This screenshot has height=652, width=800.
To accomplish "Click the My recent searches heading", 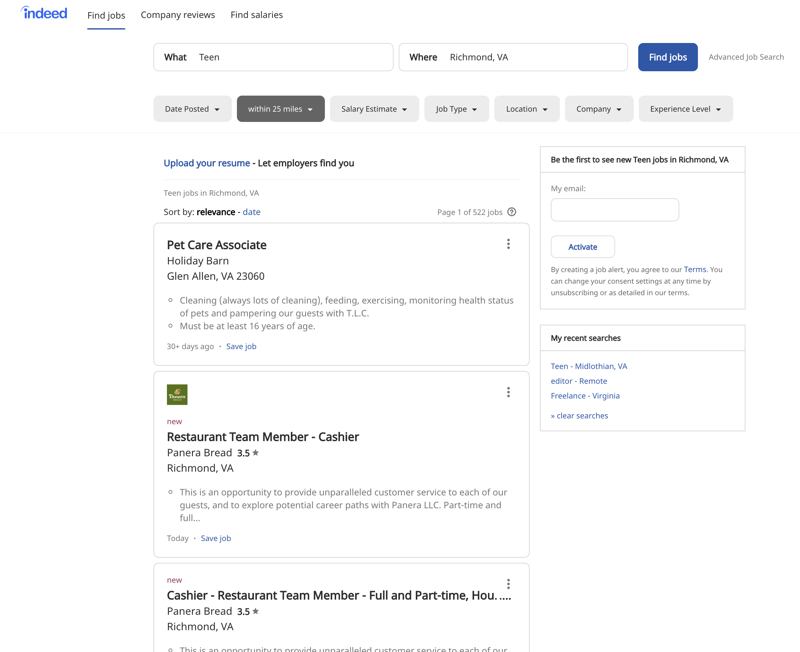I will pos(586,338).
